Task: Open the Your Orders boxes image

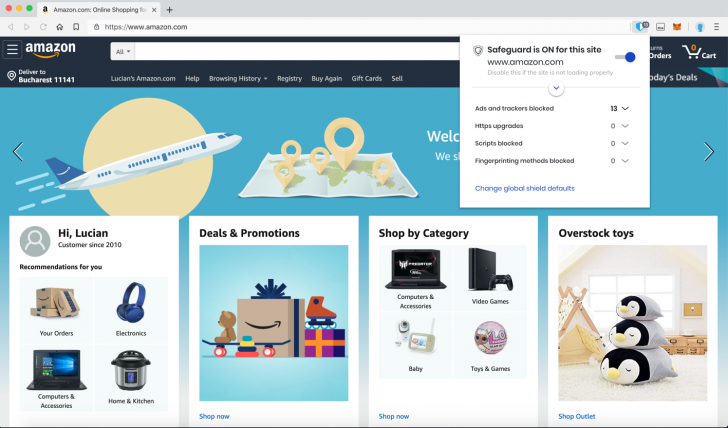Action: point(56,303)
